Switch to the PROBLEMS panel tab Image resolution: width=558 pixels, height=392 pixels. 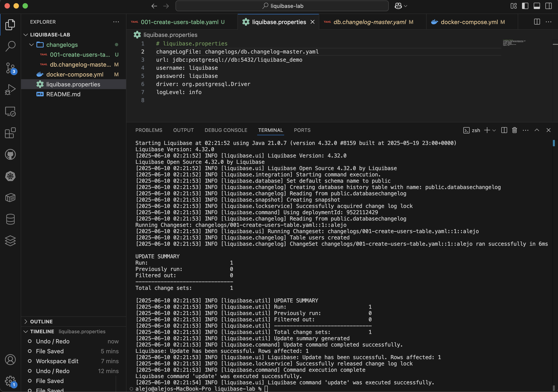(149, 130)
